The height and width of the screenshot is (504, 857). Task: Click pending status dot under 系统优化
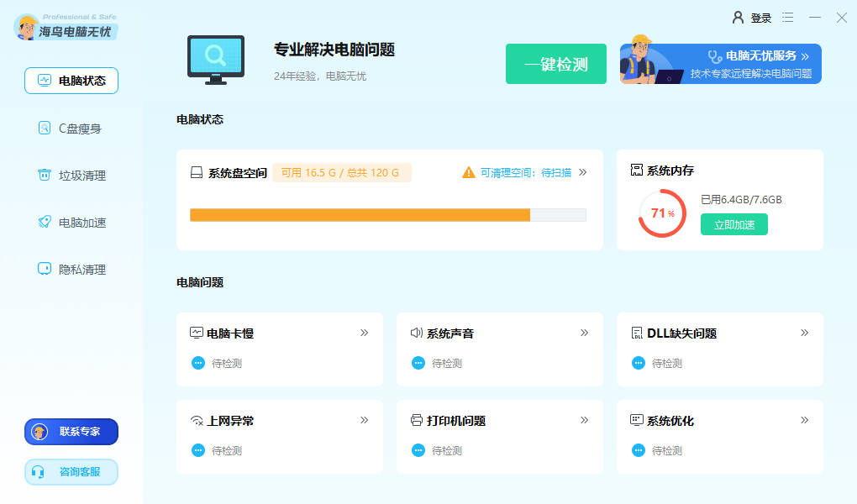[639, 450]
